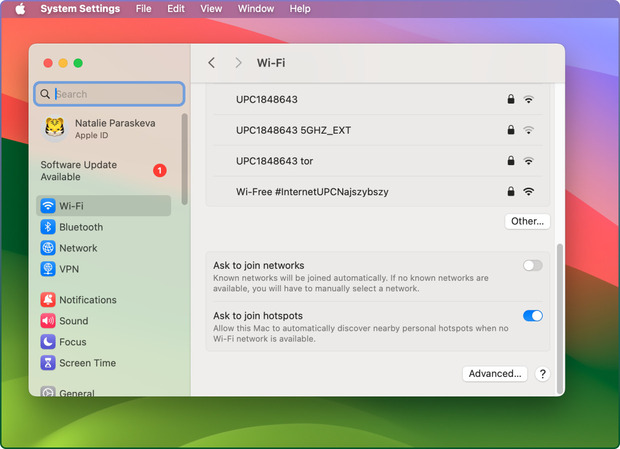The width and height of the screenshot is (620, 449).
Task: Open the File menu
Action: point(143,9)
